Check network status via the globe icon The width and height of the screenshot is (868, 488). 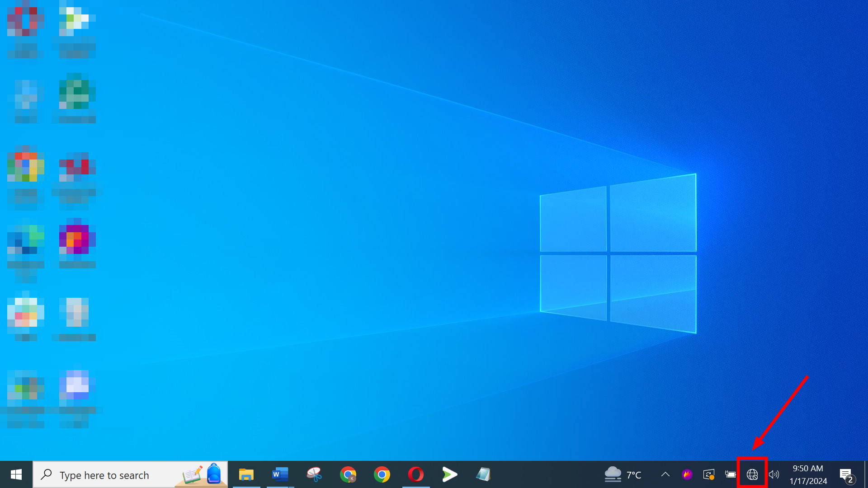pos(753,475)
